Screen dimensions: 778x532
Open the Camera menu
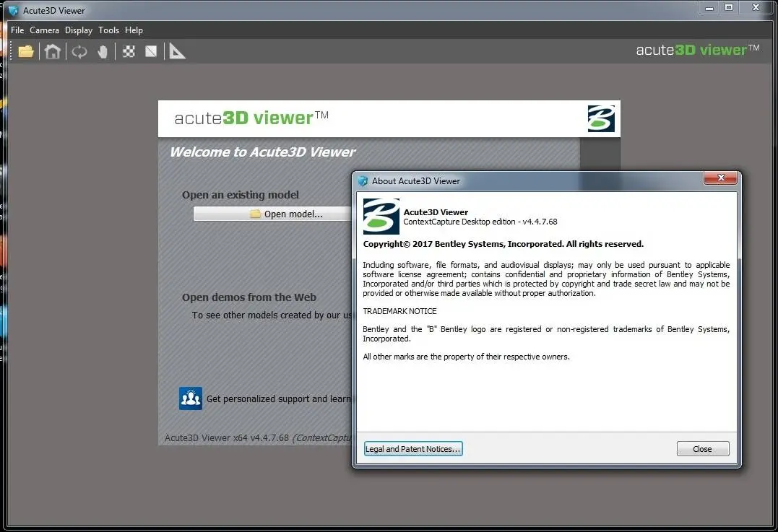tap(44, 30)
